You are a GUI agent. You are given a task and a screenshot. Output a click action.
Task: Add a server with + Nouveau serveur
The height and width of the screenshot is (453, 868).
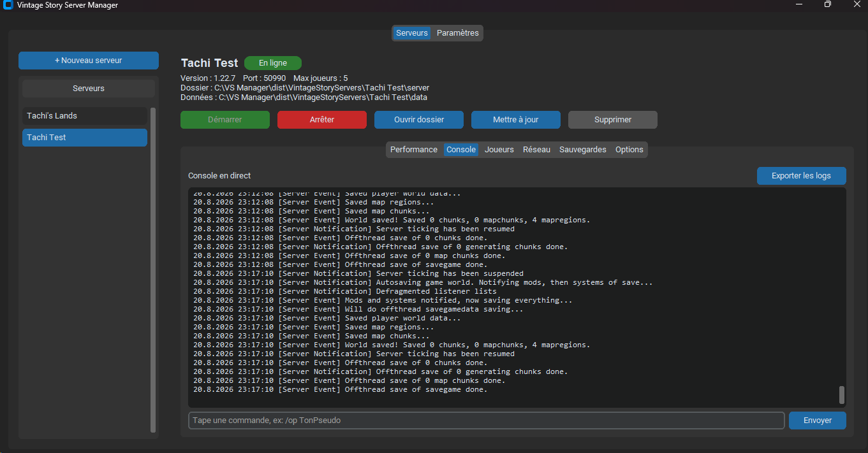[x=89, y=61]
